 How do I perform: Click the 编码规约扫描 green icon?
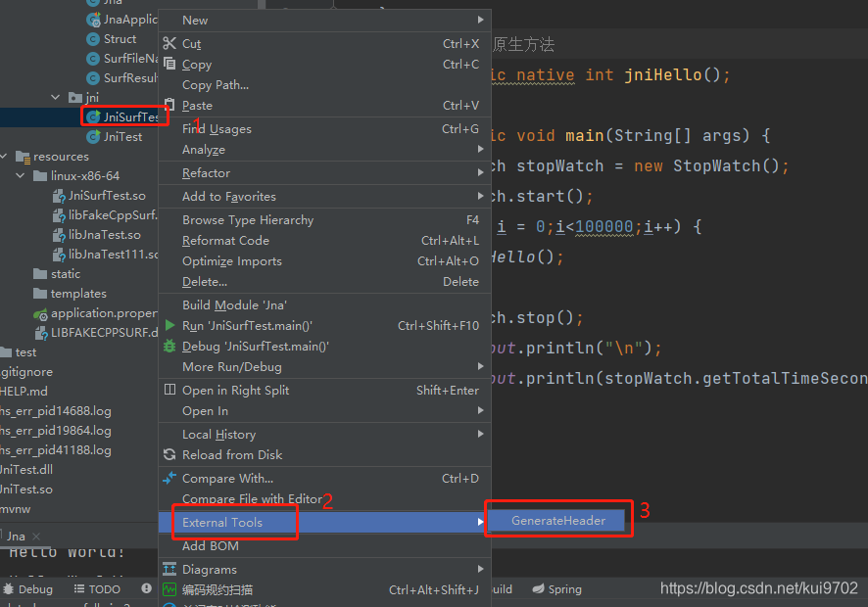click(169, 589)
